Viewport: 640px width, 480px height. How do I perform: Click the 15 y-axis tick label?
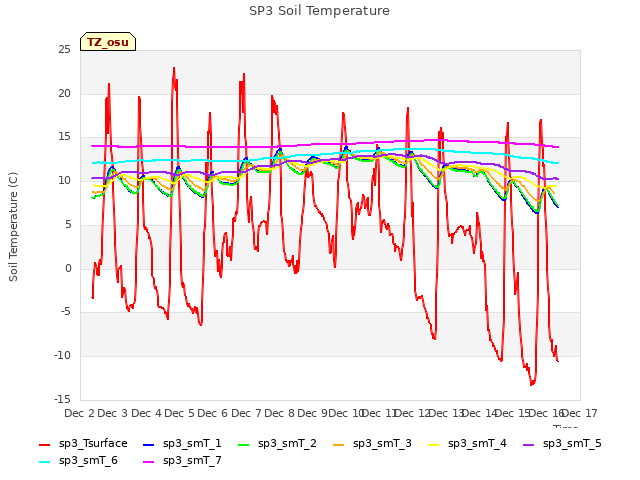(x=64, y=137)
